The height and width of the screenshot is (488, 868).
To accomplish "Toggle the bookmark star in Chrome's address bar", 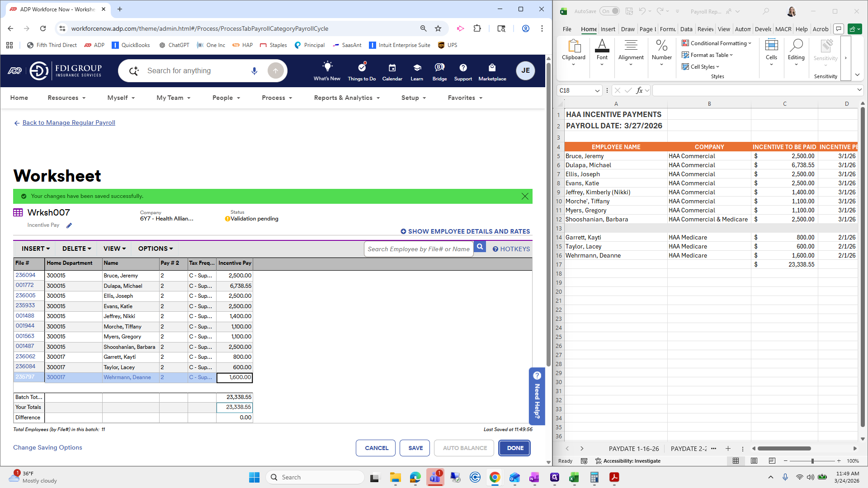I will [438, 28].
